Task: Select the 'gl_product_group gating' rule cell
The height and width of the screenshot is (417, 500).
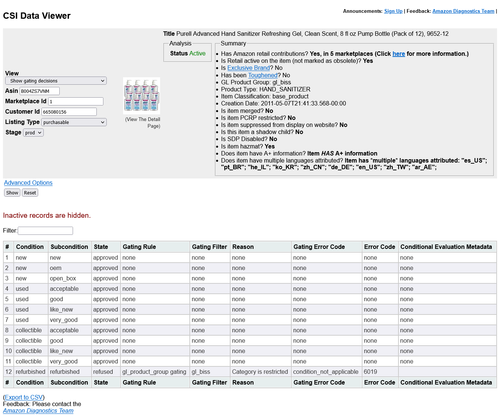Action: click(154, 372)
